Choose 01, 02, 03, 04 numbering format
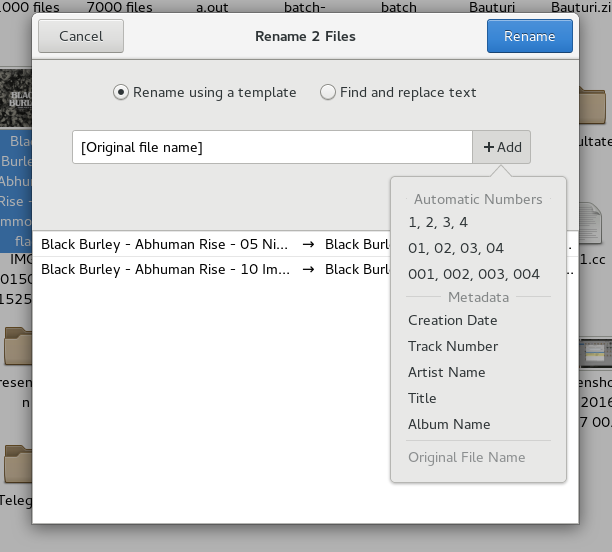This screenshot has height=552, width=612. (455, 248)
